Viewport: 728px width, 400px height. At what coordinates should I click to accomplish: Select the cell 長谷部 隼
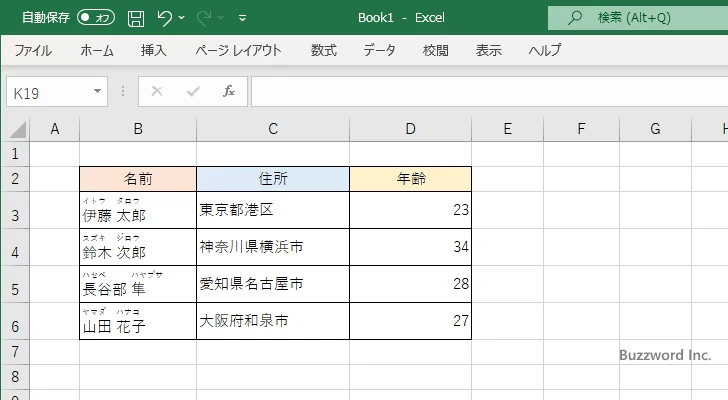tap(138, 284)
